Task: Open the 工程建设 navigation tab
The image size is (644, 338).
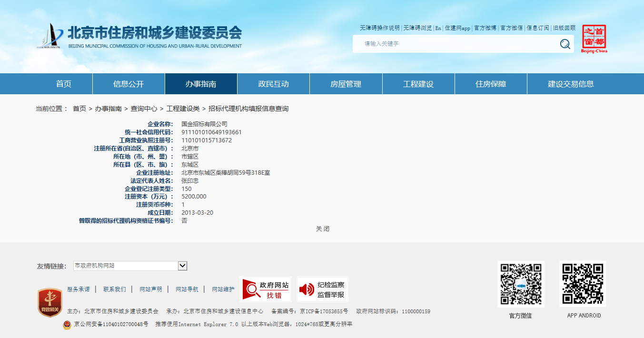Action: click(418, 84)
